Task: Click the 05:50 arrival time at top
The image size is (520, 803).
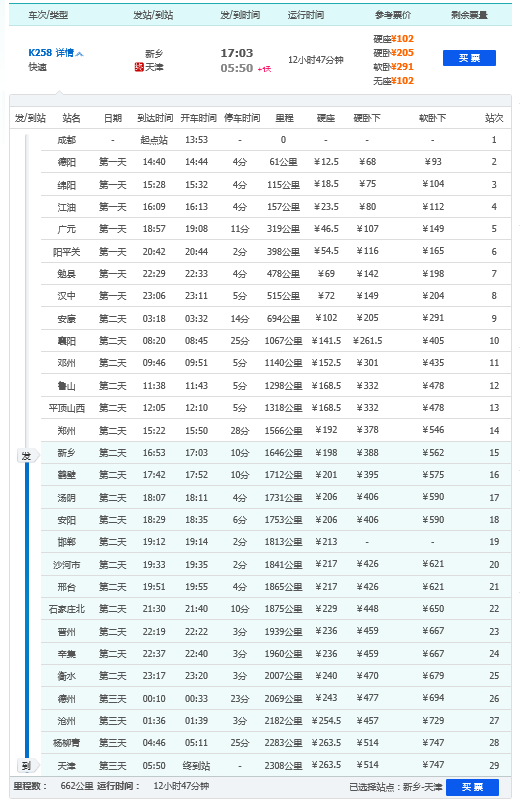Action: click(237, 68)
